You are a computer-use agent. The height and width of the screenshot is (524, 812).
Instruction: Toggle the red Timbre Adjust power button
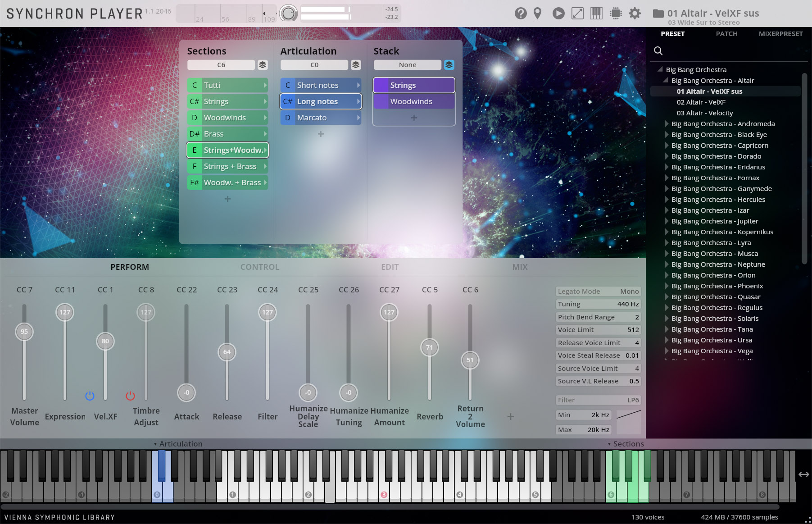pyautogui.click(x=130, y=396)
